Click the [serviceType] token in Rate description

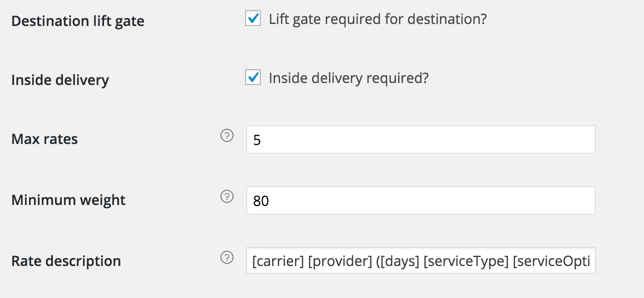[466, 261]
